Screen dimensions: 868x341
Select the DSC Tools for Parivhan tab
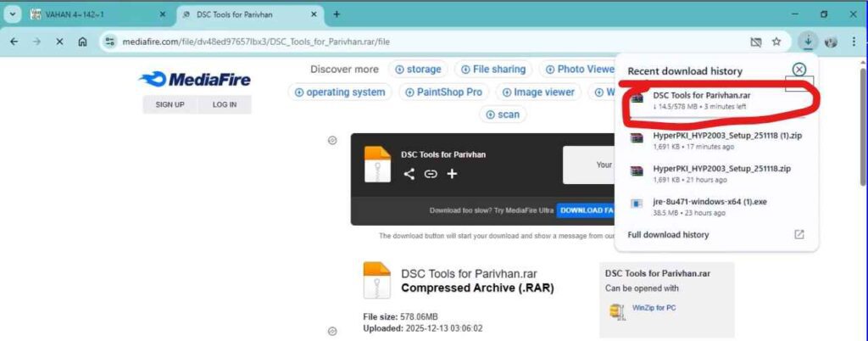tap(249, 14)
